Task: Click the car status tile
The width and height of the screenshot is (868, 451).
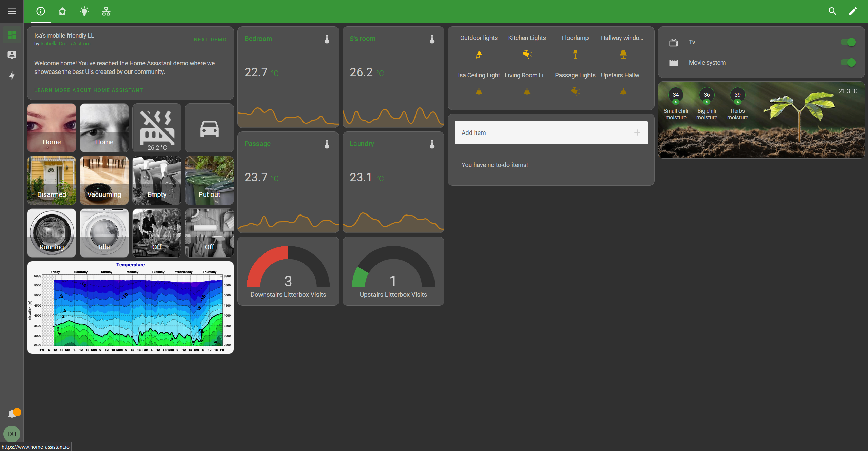Action: pyautogui.click(x=209, y=128)
